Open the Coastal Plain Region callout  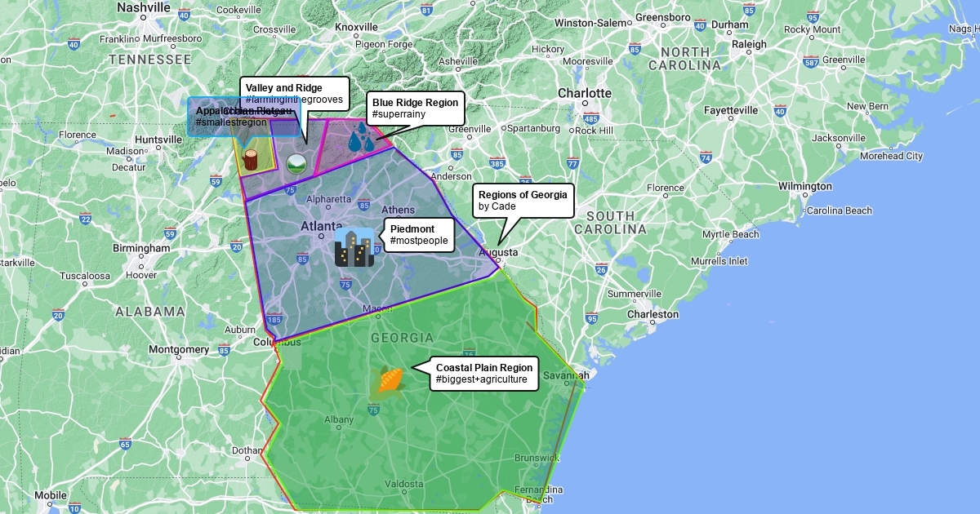(483, 373)
